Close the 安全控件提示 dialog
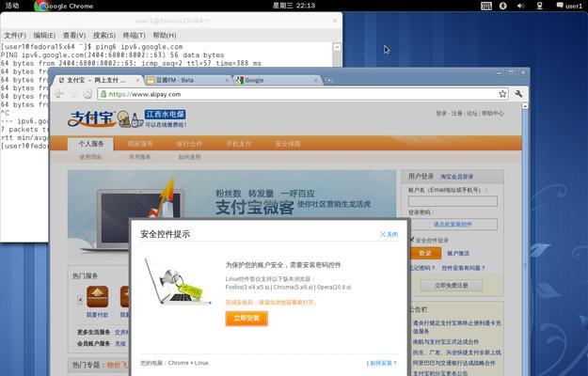The width and height of the screenshot is (588, 376). 389,234
